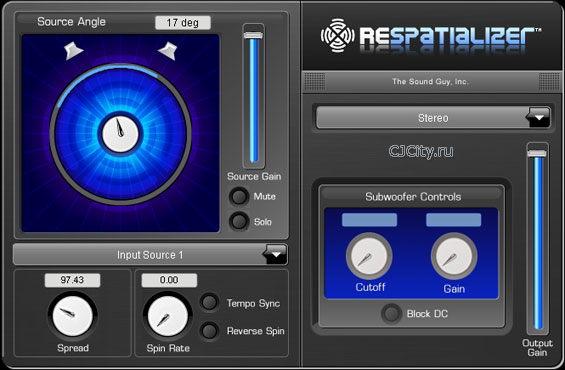Click the Output Gain slider handle
Image resolution: width=565 pixels, height=370 pixels.
[537, 153]
